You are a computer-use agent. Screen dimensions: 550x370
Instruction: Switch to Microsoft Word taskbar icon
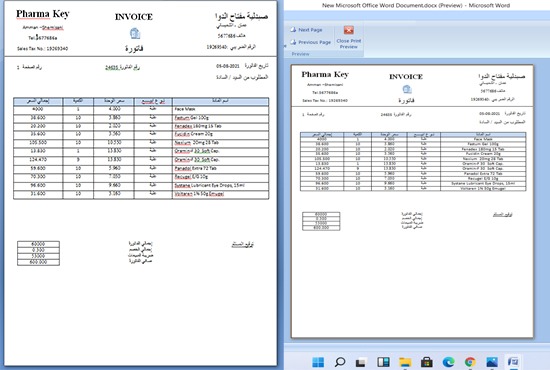(x=513, y=362)
